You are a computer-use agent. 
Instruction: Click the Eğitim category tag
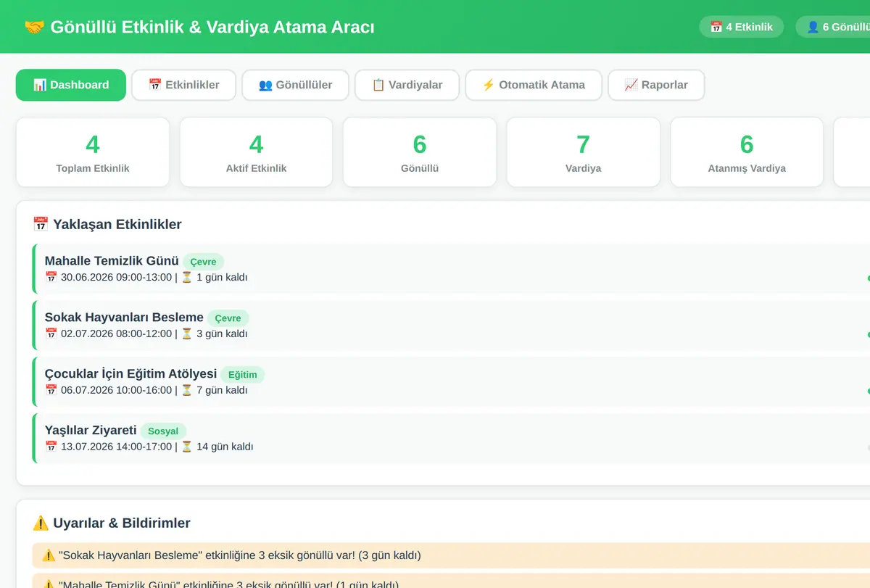(243, 375)
